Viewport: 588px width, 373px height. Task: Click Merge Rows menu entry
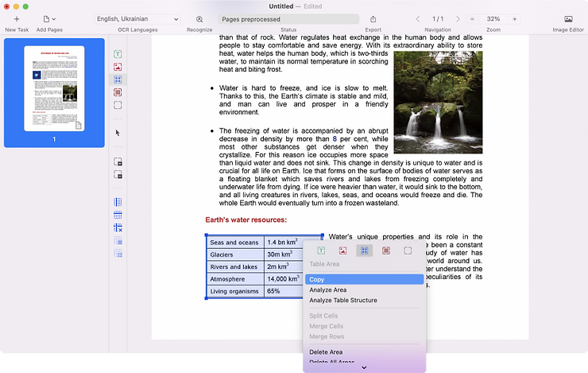point(364,336)
